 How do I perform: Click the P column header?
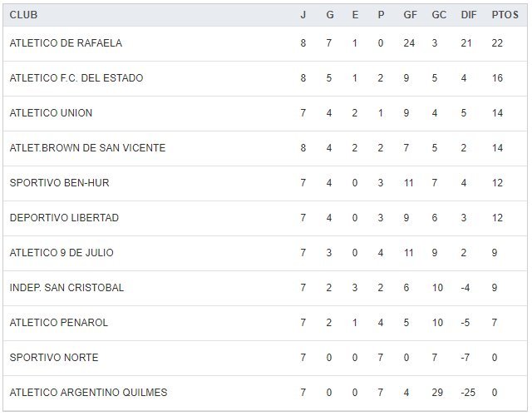(x=381, y=15)
